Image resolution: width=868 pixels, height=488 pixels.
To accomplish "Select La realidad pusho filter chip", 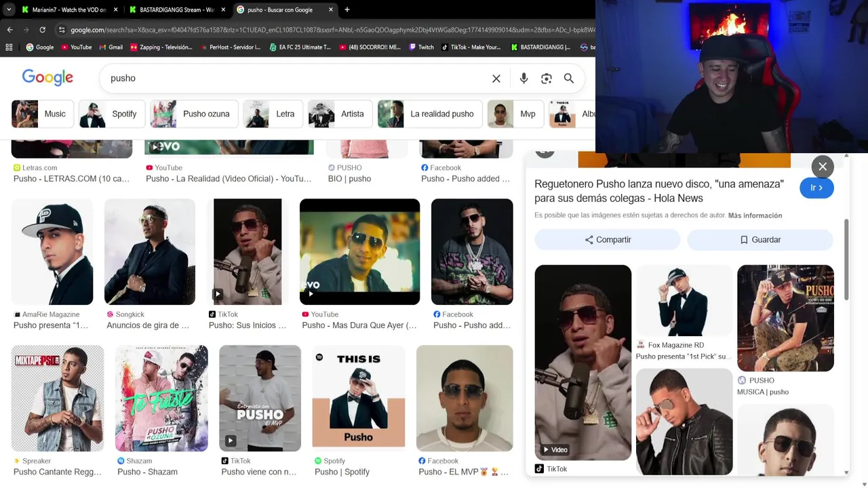I will pos(430,114).
